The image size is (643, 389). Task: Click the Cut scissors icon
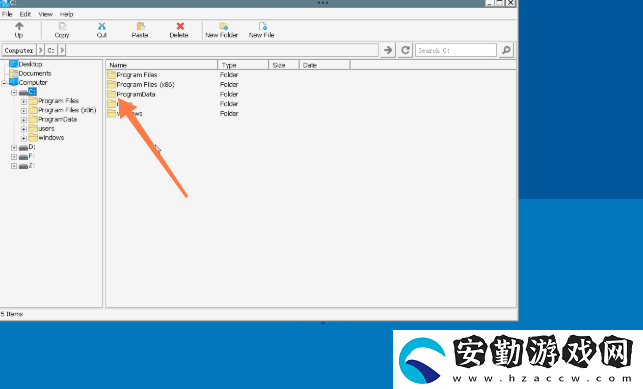[102, 27]
